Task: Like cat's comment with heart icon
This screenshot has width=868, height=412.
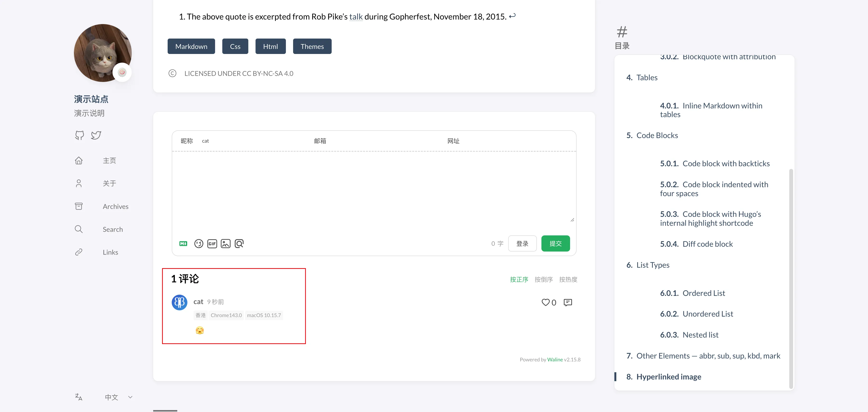Action: [546, 302]
